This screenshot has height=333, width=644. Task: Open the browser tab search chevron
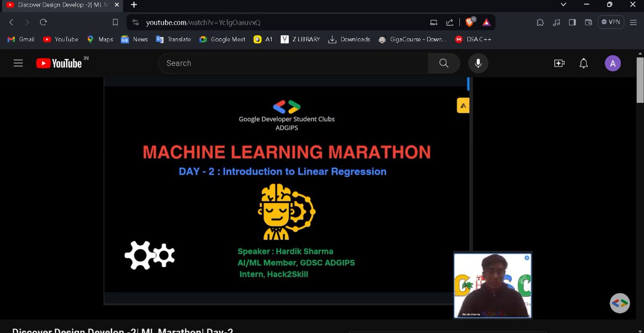(563, 5)
